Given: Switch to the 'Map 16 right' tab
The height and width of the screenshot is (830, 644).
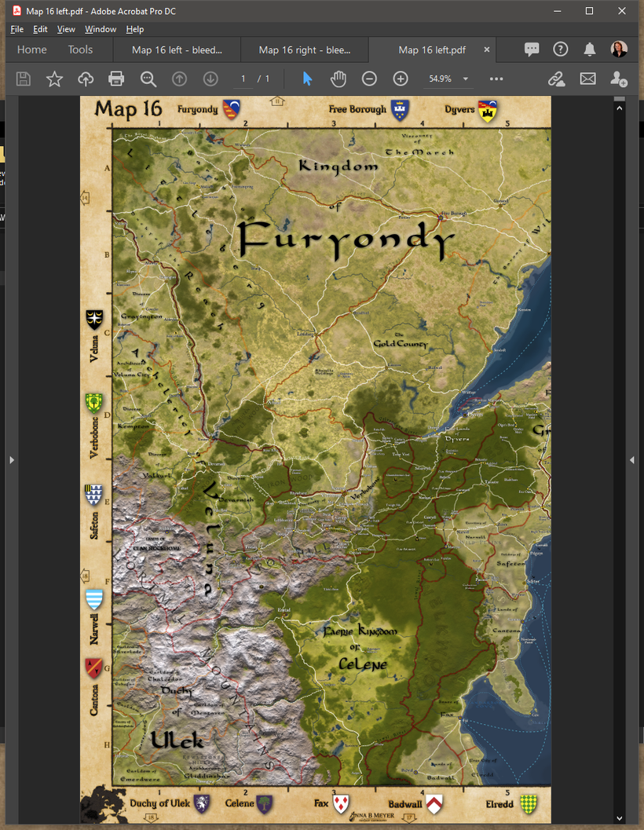Looking at the screenshot, I should (305, 49).
